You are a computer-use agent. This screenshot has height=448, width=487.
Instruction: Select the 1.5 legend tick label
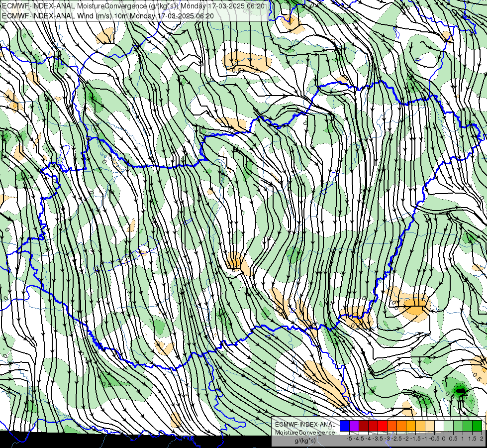(472, 439)
